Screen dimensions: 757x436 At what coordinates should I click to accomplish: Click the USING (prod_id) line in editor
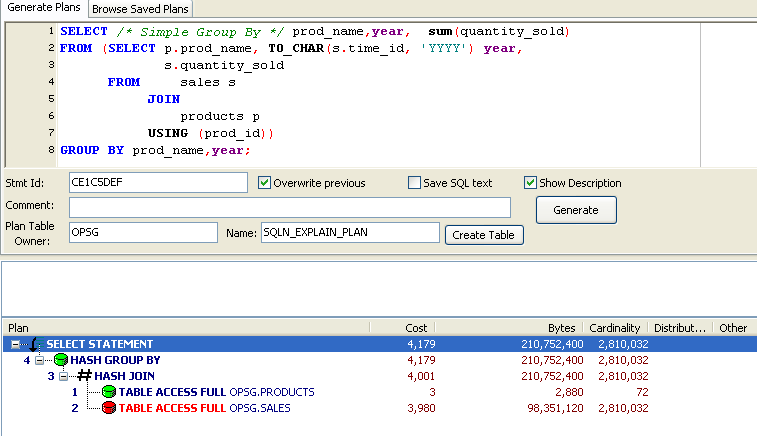[x=210, y=134]
